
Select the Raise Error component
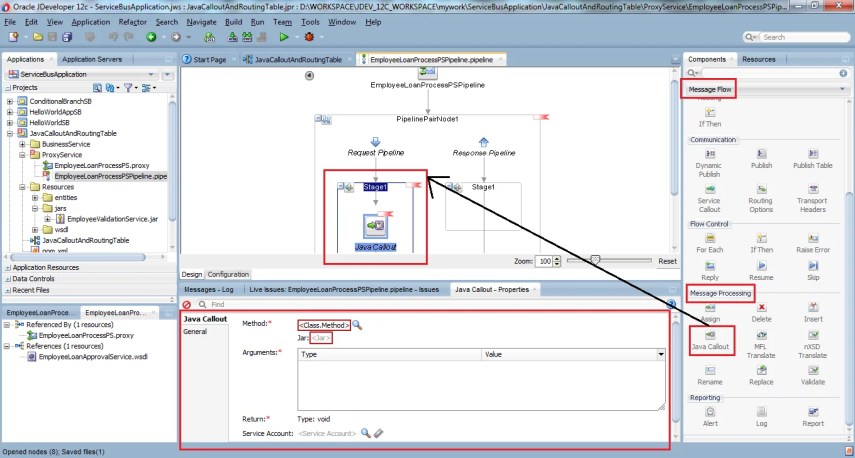click(x=813, y=244)
